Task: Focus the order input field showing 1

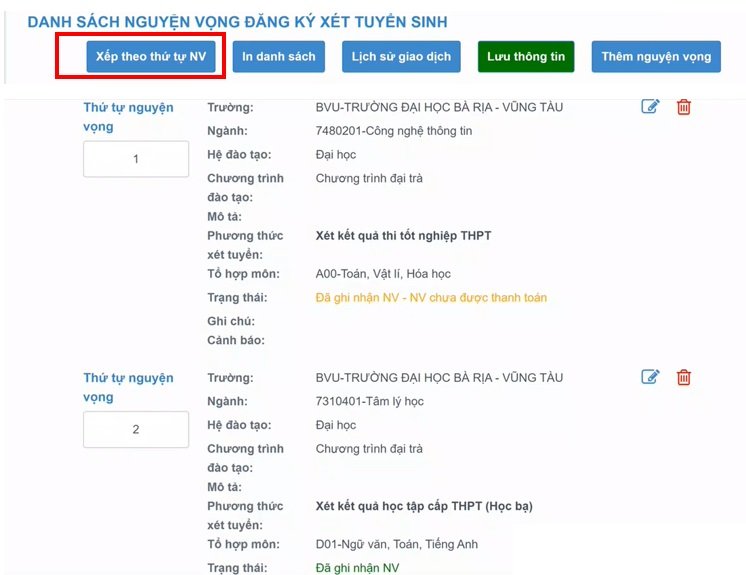Action: (x=136, y=159)
